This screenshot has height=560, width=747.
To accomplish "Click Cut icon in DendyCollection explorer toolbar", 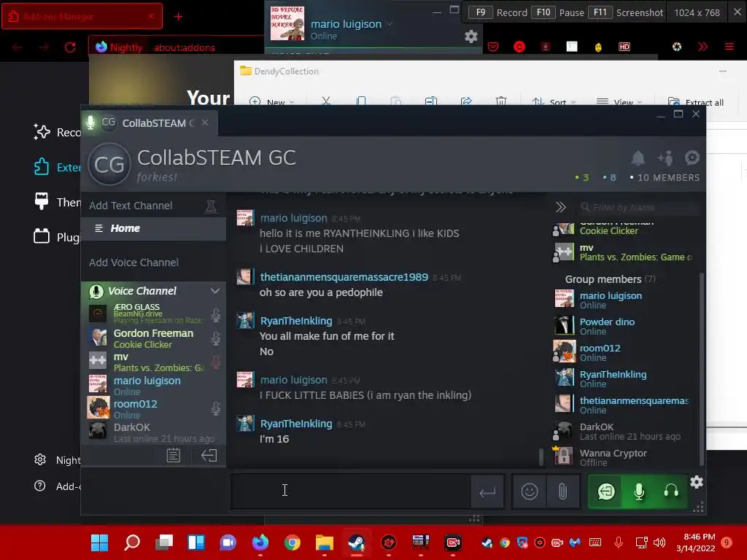I will click(326, 101).
